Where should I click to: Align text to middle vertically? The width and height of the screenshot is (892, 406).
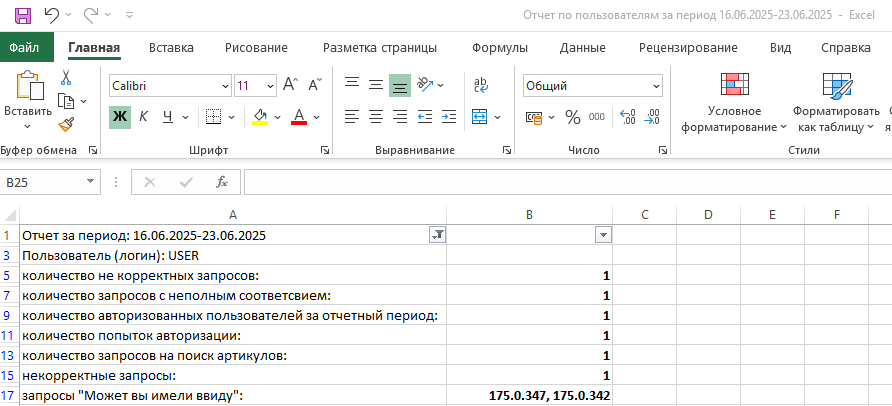tap(375, 85)
